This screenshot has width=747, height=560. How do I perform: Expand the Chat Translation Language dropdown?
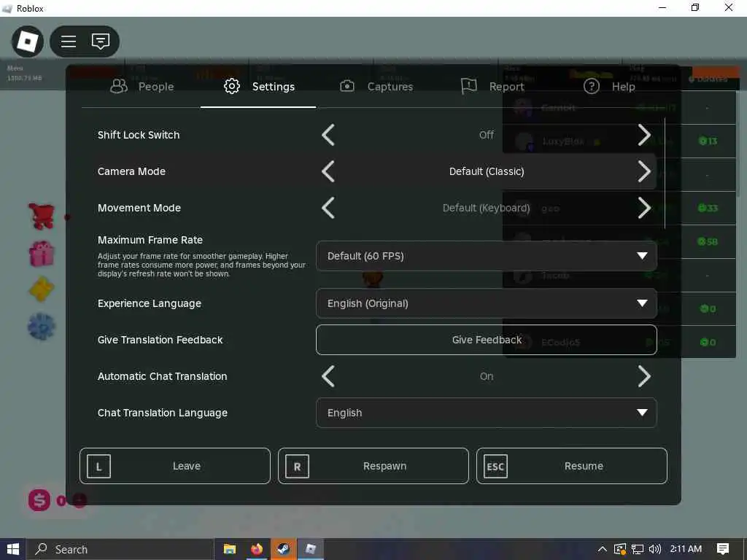point(487,413)
